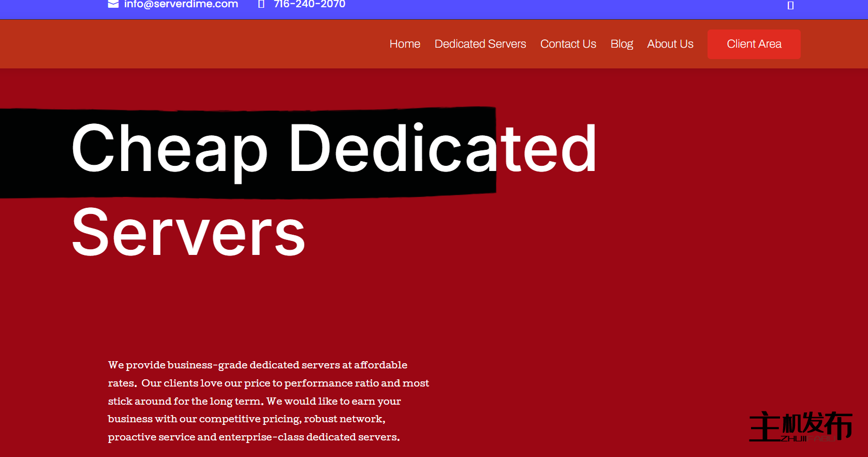
Task: Click the small icon at top-right of blue bar
Action: 790,5
